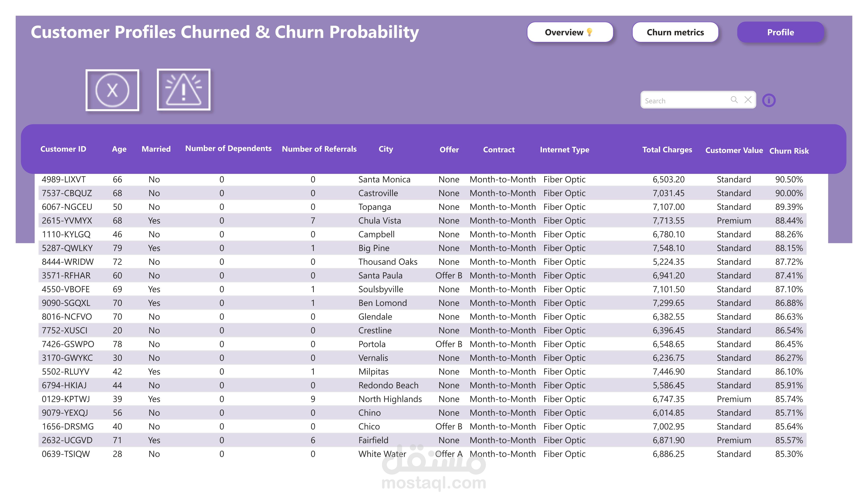Viewport: 868px width, 502px height.
Task: Sort by City column header
Action: point(386,149)
